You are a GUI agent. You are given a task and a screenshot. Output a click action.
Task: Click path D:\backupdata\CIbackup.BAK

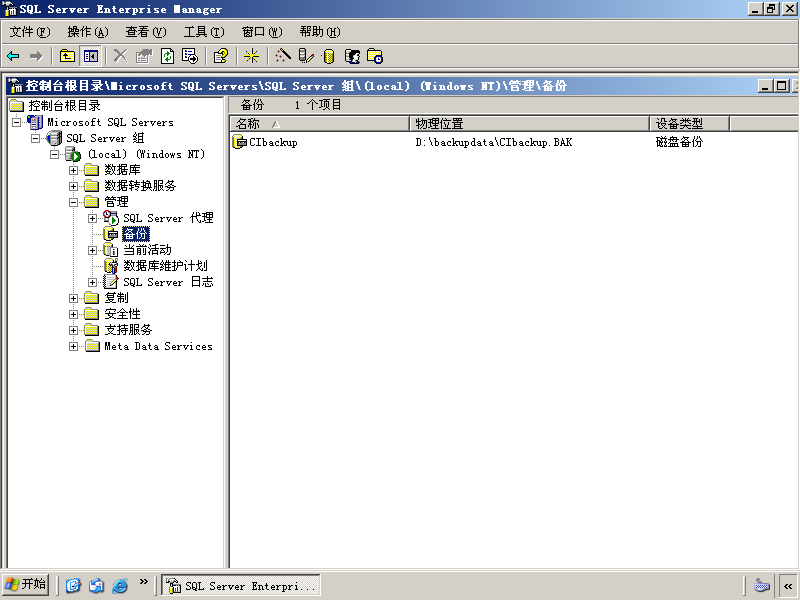pos(494,142)
